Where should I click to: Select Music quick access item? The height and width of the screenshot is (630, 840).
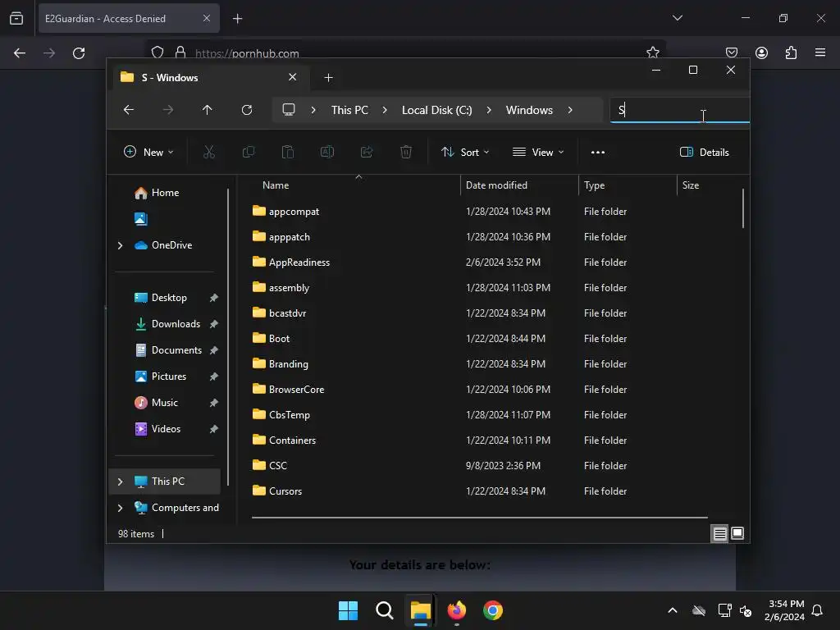point(164,403)
